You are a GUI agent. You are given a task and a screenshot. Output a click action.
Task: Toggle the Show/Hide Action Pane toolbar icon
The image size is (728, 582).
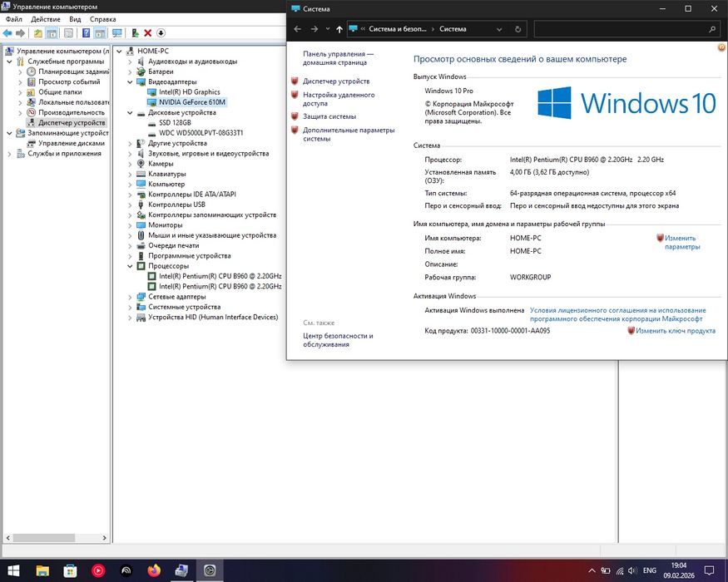(99, 33)
